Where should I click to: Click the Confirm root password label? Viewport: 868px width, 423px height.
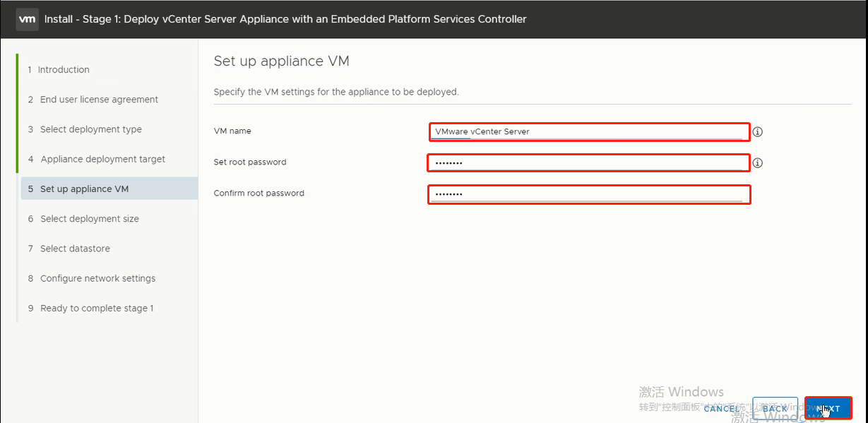click(x=259, y=193)
